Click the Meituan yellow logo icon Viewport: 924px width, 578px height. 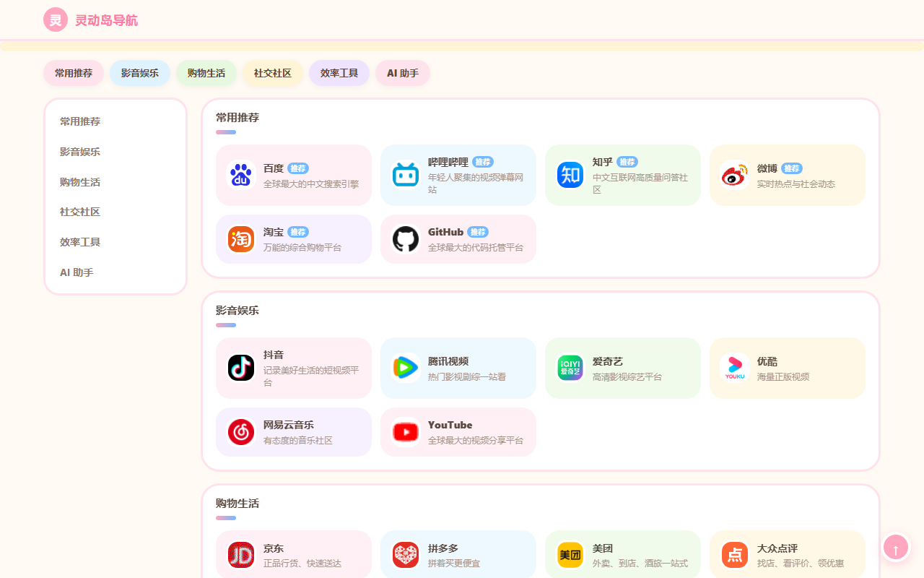570,555
